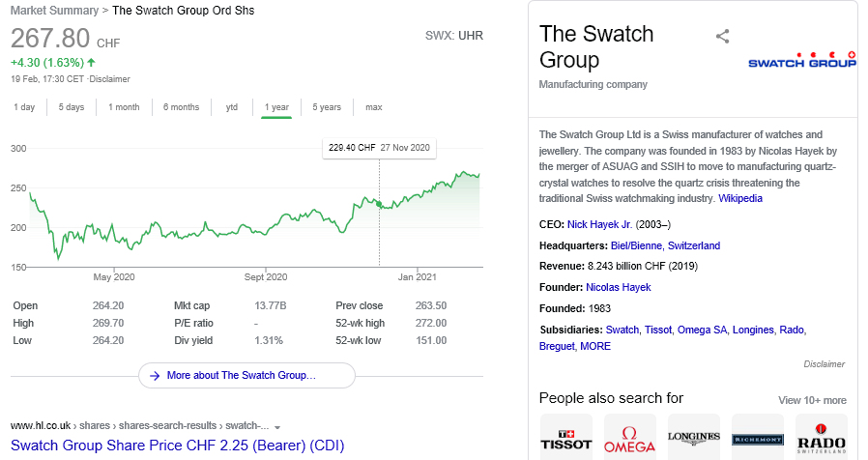Open the Omega logo thumbnail
The height and width of the screenshot is (460, 868).
tap(629, 437)
